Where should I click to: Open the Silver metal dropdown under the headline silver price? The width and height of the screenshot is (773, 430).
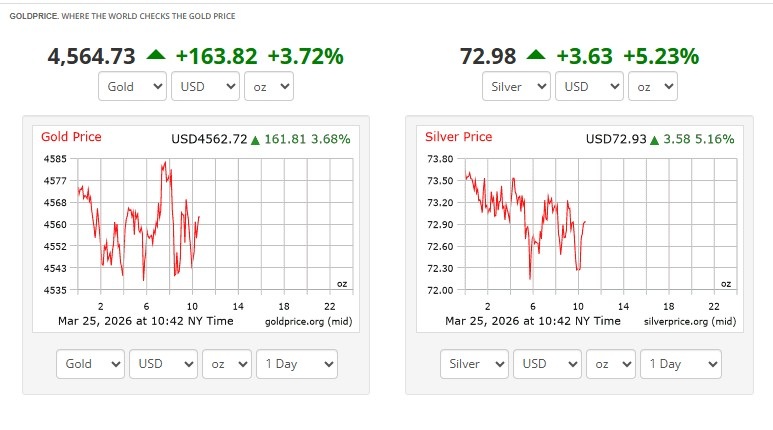pyautogui.click(x=516, y=87)
